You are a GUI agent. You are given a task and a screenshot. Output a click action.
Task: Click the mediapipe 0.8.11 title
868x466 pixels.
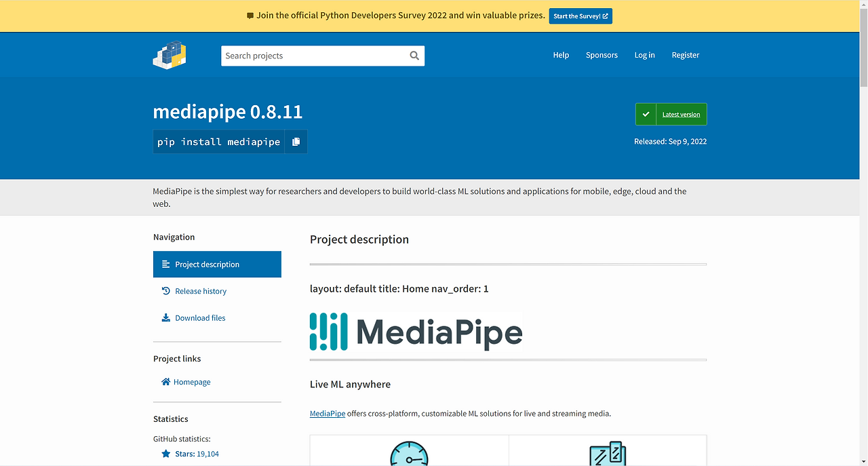tap(228, 112)
